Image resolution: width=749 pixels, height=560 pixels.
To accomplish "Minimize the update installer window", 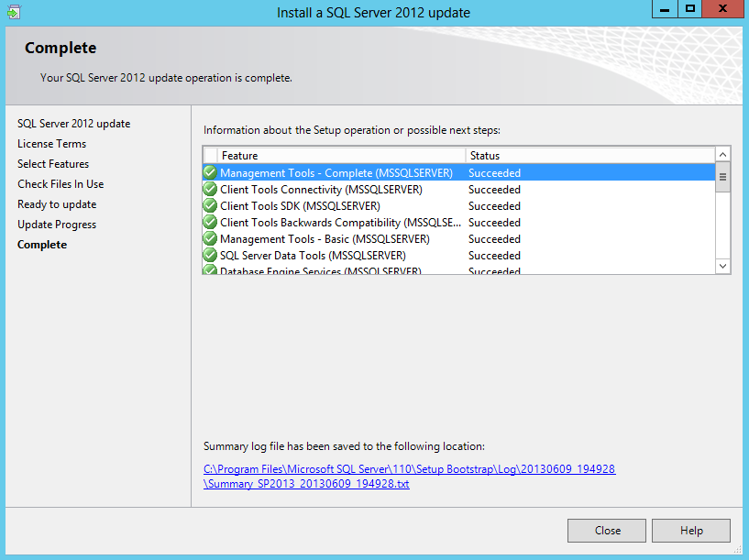I will coord(665,8).
